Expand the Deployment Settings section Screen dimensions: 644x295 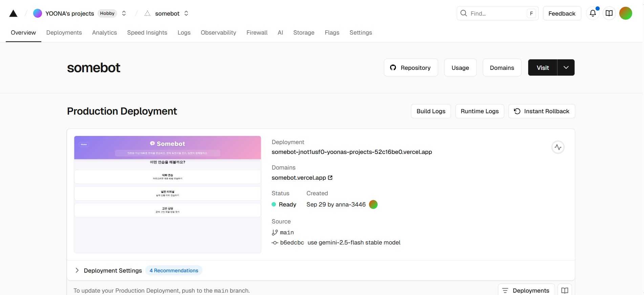point(77,270)
